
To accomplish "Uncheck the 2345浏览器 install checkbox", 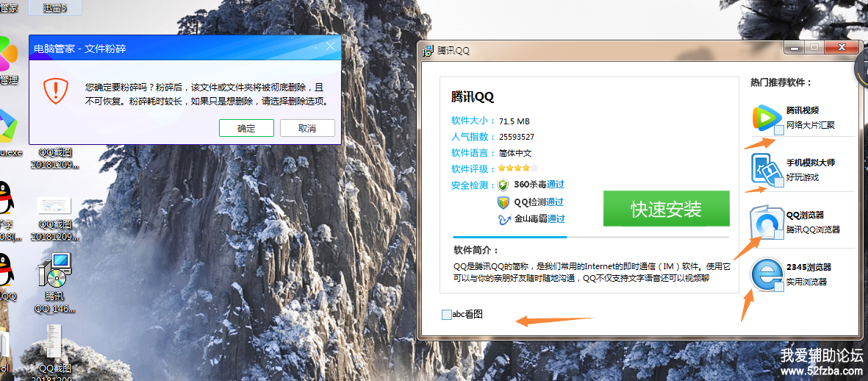I will [778, 288].
